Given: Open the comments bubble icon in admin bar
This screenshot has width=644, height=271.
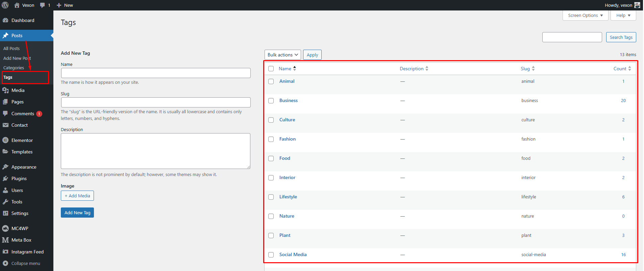Looking at the screenshot, I should [42, 5].
